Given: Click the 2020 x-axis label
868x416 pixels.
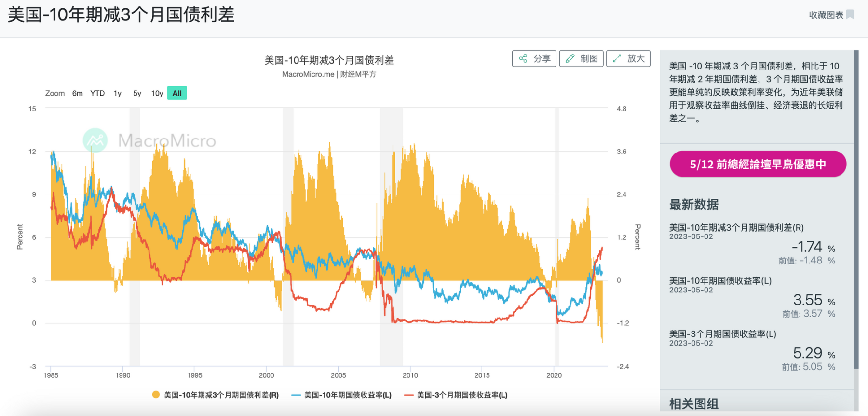Looking at the screenshot, I should (x=554, y=375).
